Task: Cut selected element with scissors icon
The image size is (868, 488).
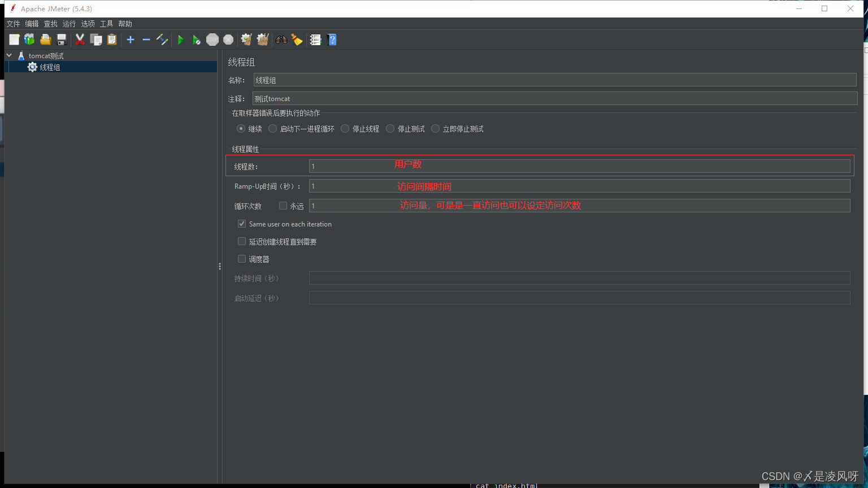Action: [x=80, y=40]
